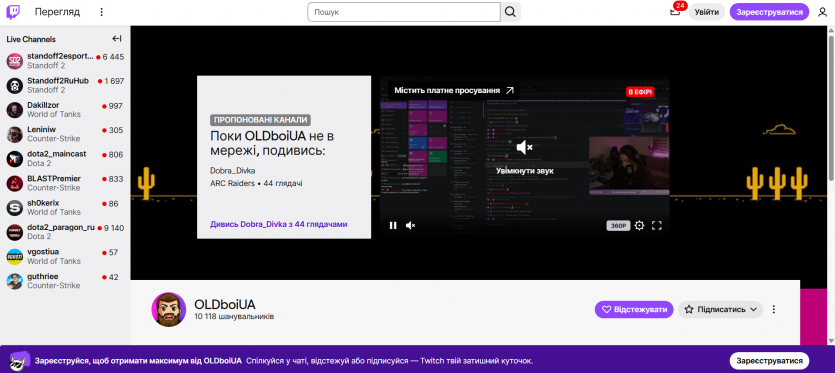Open OLDboiUA profile avatar

[169, 310]
